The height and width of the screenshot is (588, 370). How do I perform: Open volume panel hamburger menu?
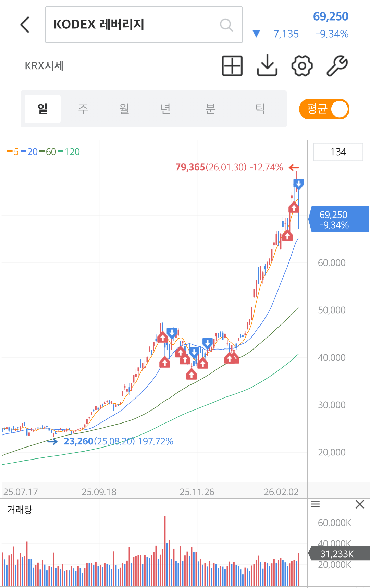tap(315, 504)
